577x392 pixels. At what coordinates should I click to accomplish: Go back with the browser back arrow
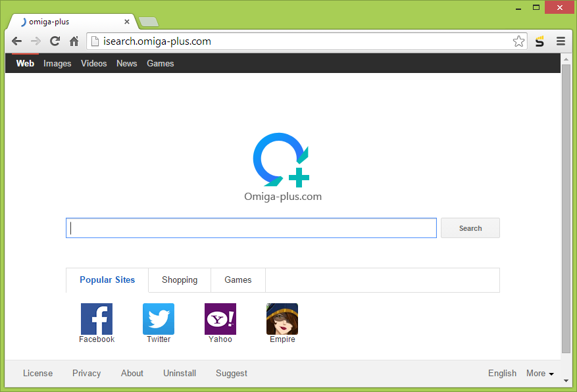pyautogui.click(x=17, y=41)
